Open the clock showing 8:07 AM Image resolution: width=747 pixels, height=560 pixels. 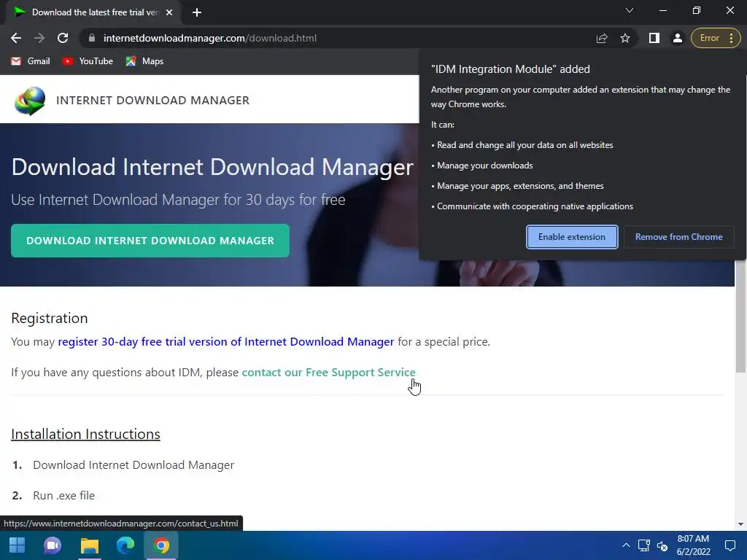point(693,545)
